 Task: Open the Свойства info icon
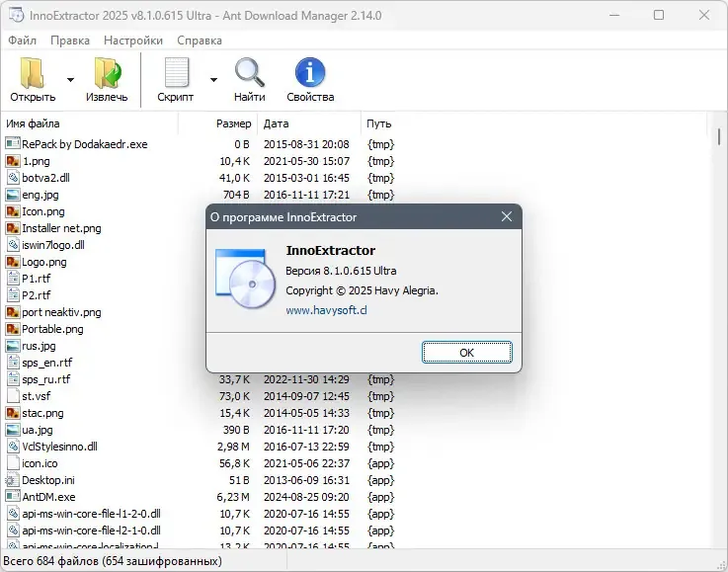point(310,72)
